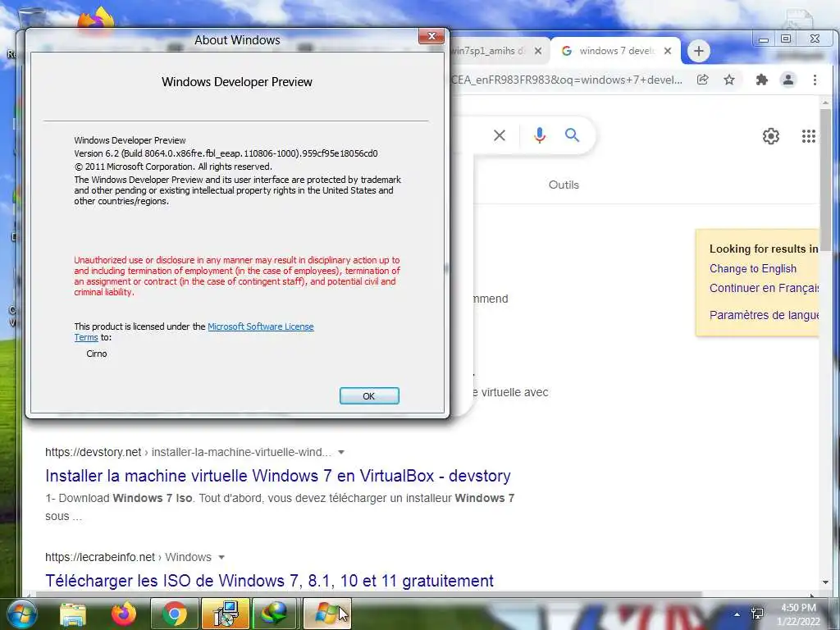Open the taskbar clock showing 4:50 PM

(x=798, y=614)
